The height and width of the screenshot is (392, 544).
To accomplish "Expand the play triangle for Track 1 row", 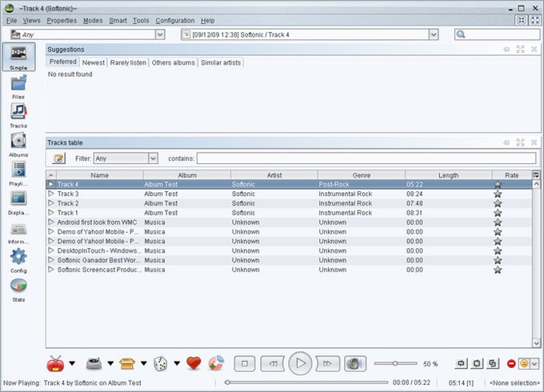I will 51,212.
